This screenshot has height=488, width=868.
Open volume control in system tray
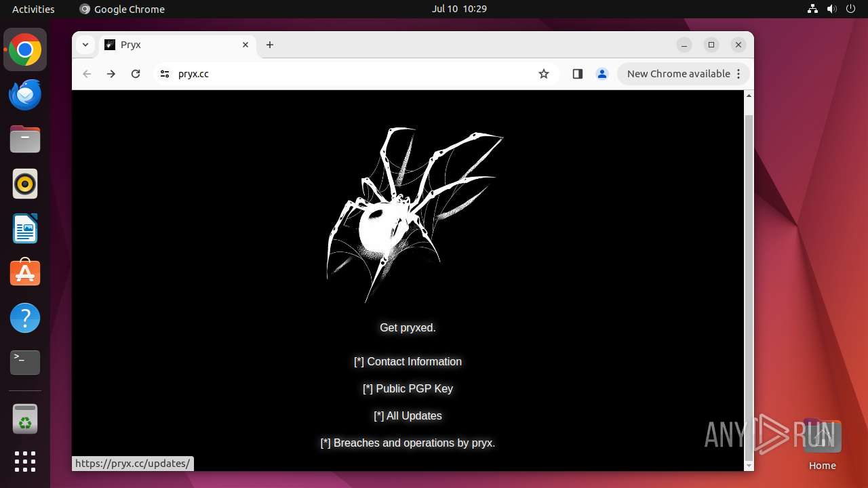831,9
